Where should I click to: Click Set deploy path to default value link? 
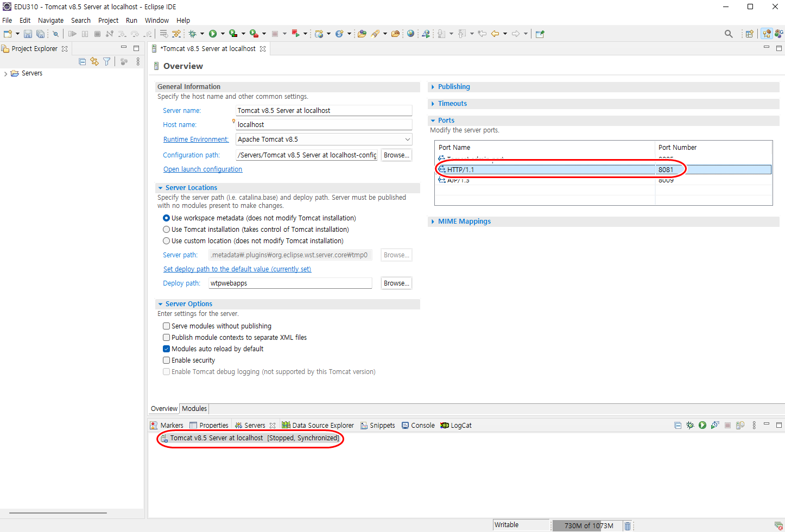coord(237,269)
